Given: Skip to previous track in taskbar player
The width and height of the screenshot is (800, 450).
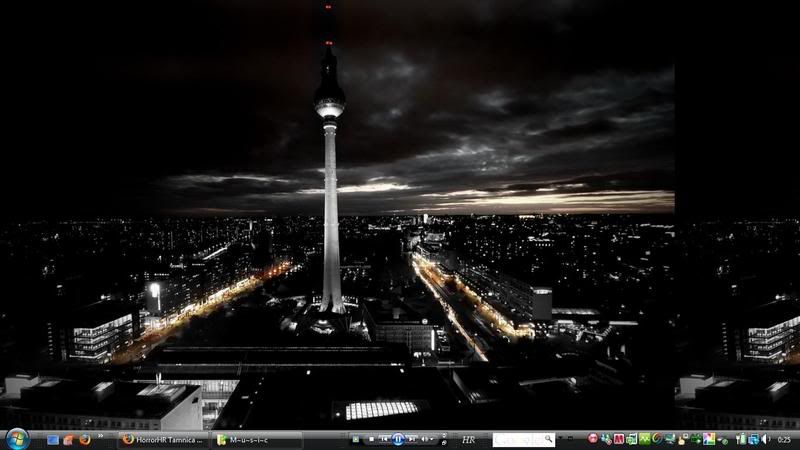Looking at the screenshot, I should 384,439.
